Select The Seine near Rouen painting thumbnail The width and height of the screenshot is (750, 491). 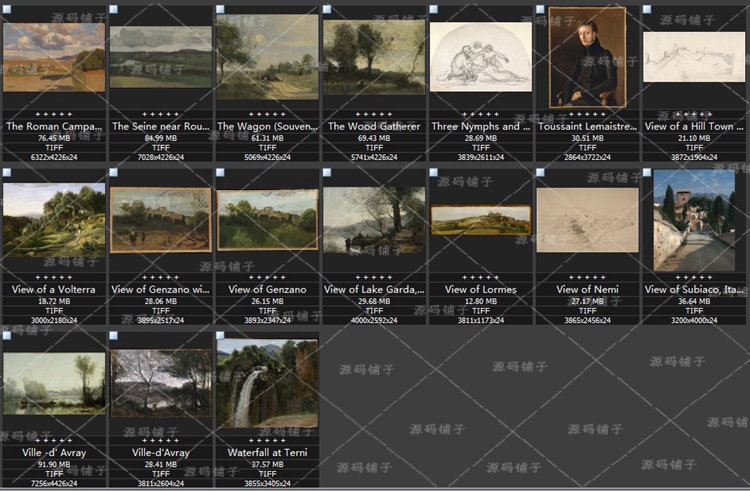click(x=161, y=57)
